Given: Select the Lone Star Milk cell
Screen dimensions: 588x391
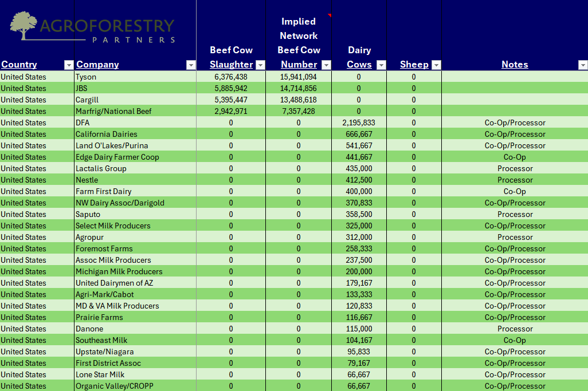Looking at the screenshot, I should (135, 374).
